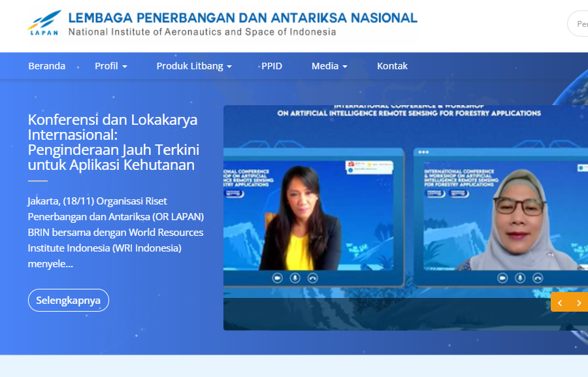Screen dimensions: 588x377
Task: Click hang-up phone icon in right video frame
Action: click(x=538, y=278)
